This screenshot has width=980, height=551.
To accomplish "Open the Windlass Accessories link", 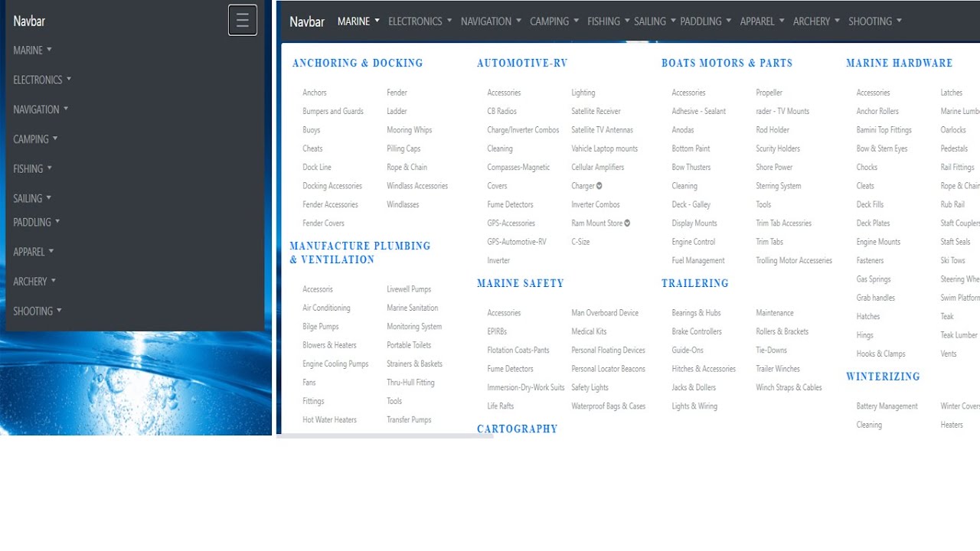I will [417, 186].
